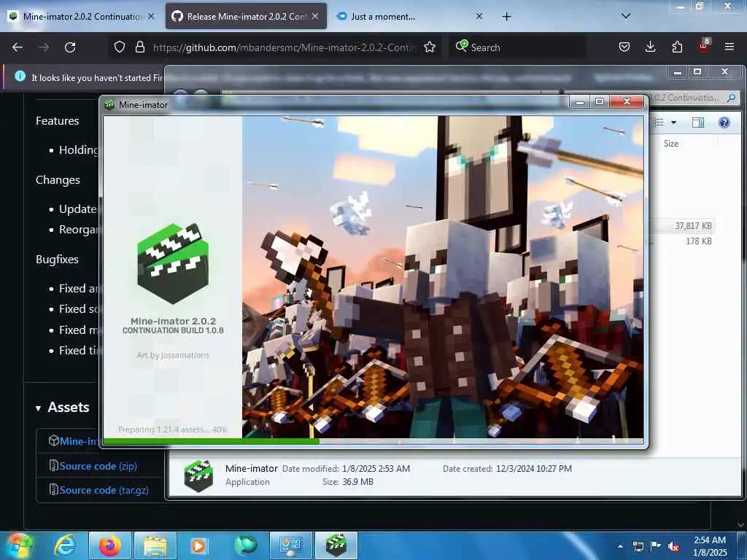Open the Control Panel taskbar icon

290,545
